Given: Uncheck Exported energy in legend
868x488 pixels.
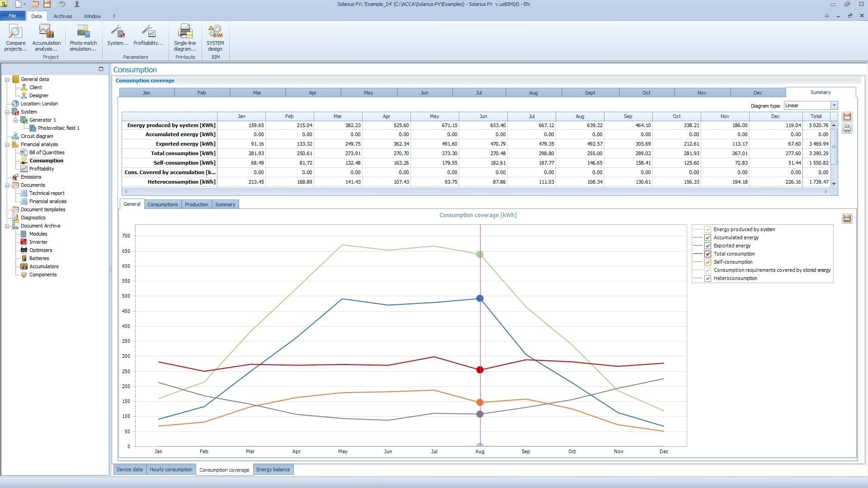Looking at the screenshot, I should pos(708,246).
